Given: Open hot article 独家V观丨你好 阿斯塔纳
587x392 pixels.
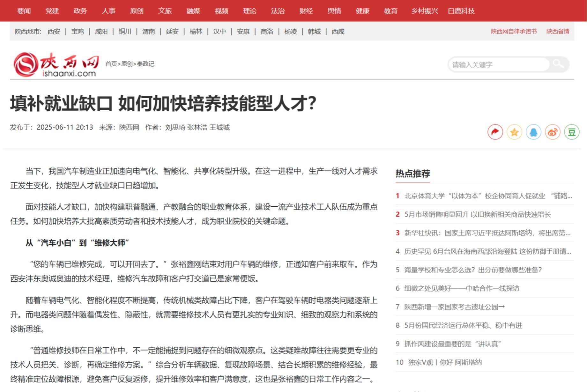Looking at the screenshot, I should [445, 362].
